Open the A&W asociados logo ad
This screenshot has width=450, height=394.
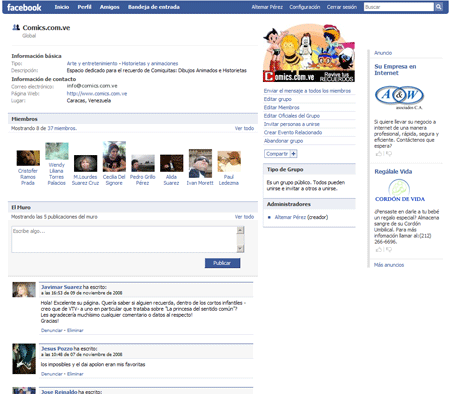point(399,97)
